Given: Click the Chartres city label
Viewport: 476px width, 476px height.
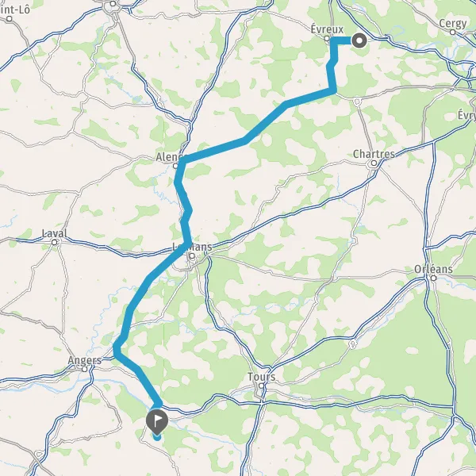Looking at the screenshot, I should [x=374, y=154].
